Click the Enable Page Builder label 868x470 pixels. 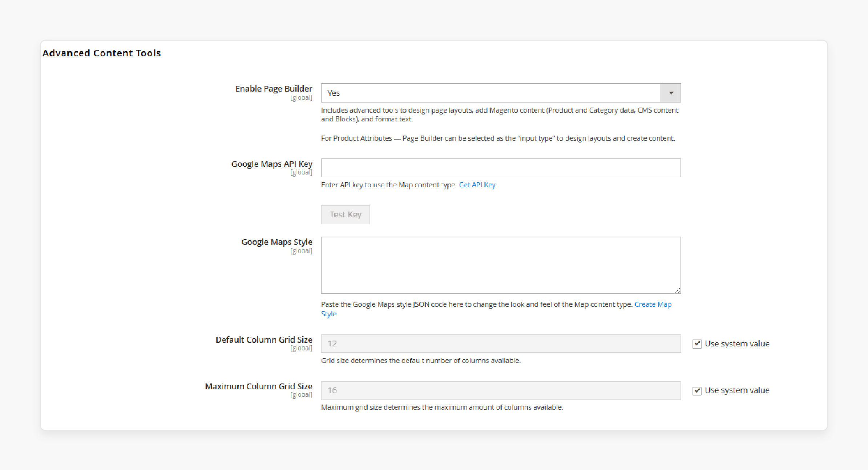274,89
